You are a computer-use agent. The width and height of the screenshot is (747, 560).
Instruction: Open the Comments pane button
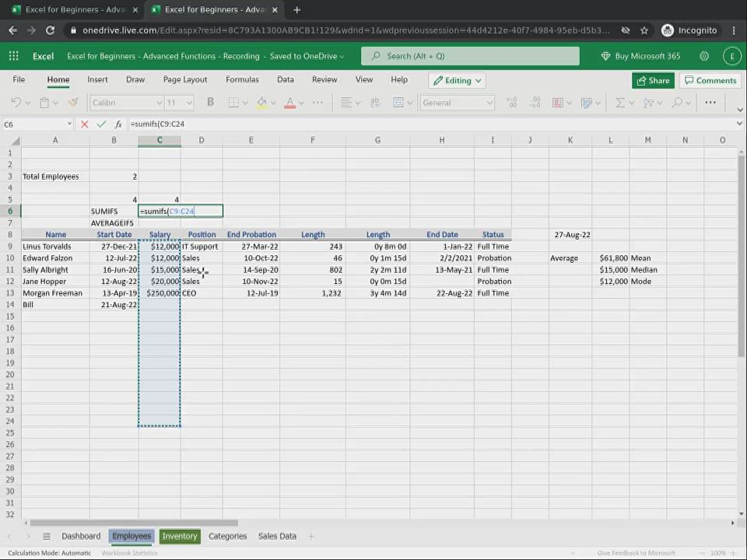(x=710, y=80)
